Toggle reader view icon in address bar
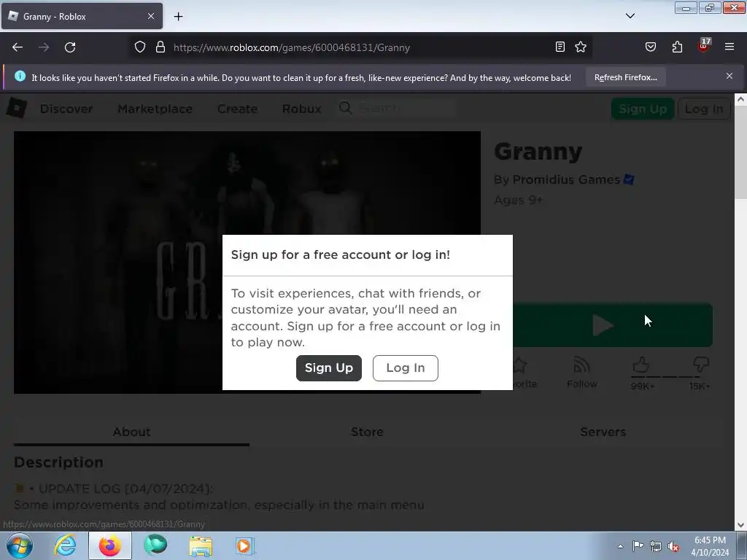This screenshot has width=747, height=560. pyautogui.click(x=560, y=47)
